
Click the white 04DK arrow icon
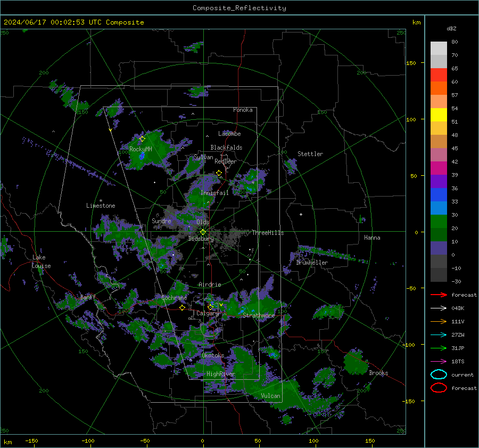(x=439, y=308)
